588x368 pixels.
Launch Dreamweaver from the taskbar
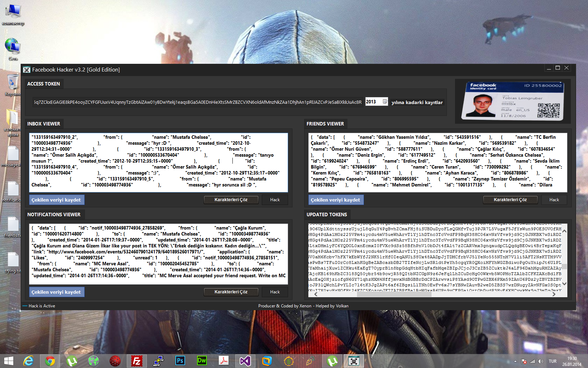[x=202, y=361]
